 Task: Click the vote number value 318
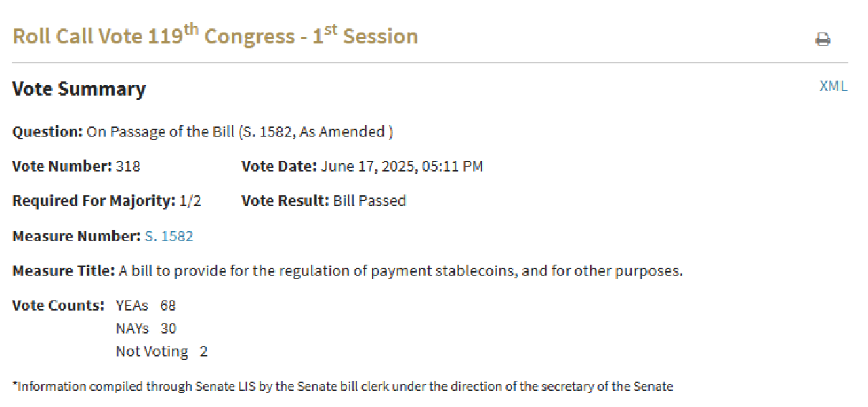point(128,166)
